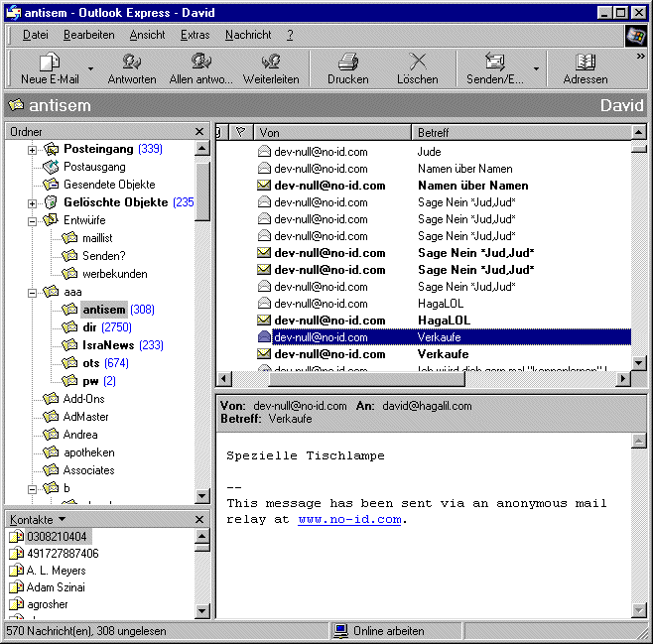Open the Neue E-Mail dropdown arrow
This screenshot has height=644, width=653.
point(91,69)
